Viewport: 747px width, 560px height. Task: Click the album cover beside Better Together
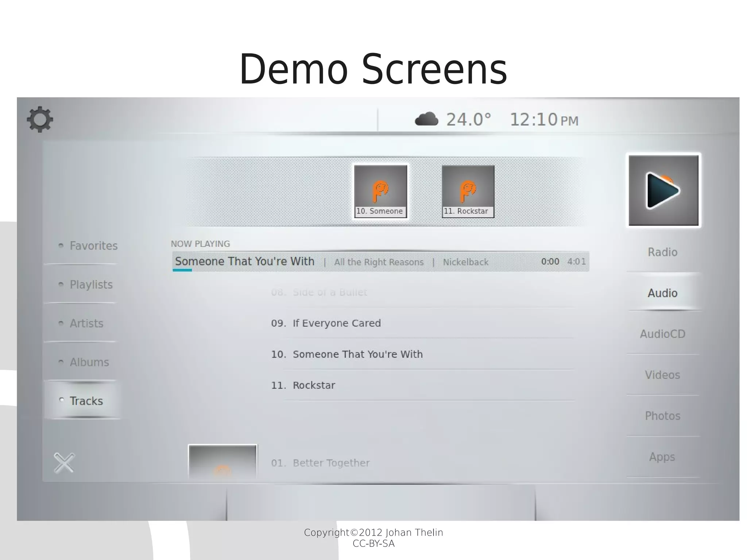(x=222, y=461)
